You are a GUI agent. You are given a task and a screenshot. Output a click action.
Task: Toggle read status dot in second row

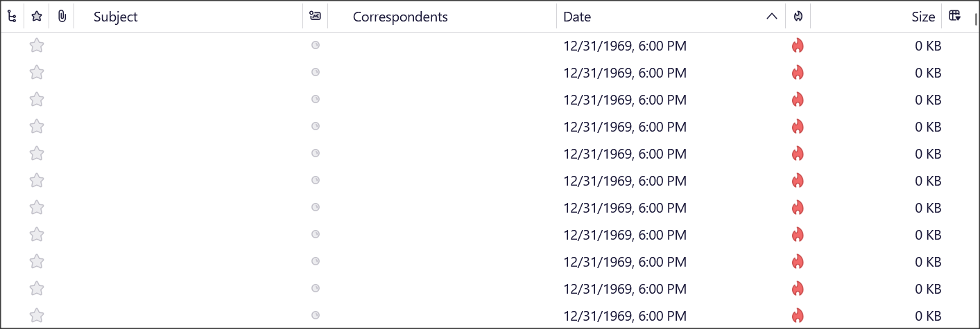pyautogui.click(x=315, y=72)
